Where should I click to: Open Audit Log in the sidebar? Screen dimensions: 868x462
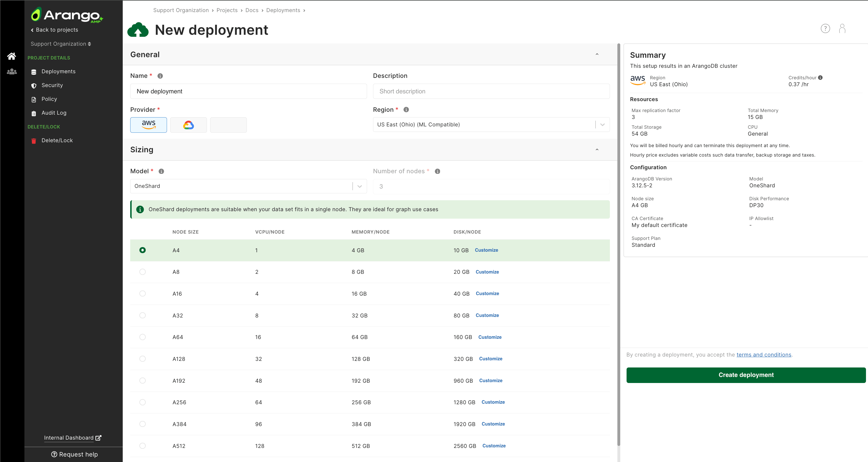tap(54, 113)
